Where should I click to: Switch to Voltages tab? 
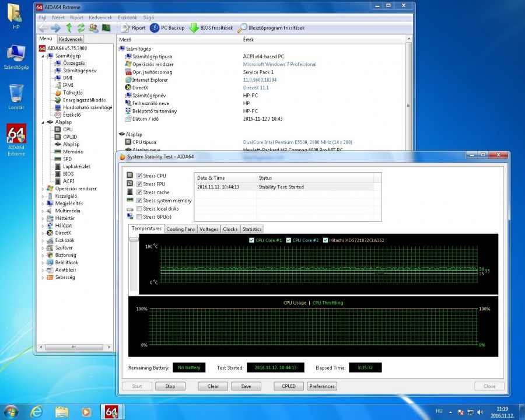pyautogui.click(x=209, y=229)
